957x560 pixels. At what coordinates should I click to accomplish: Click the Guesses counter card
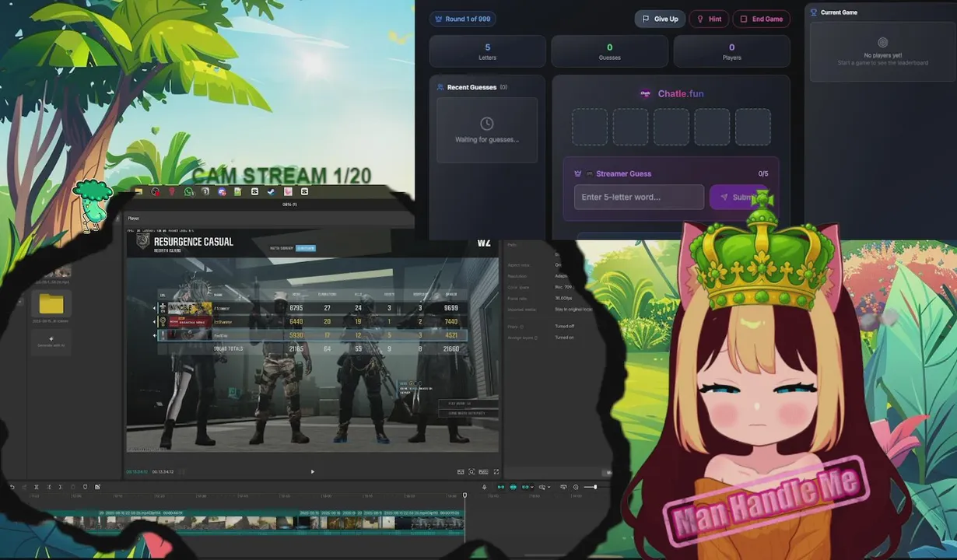point(609,51)
